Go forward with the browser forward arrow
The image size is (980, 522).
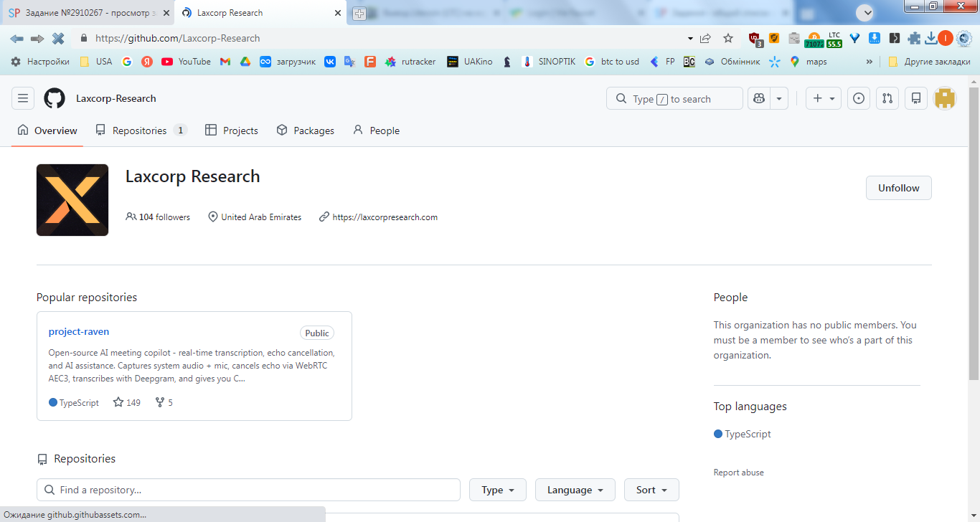pyautogui.click(x=37, y=39)
